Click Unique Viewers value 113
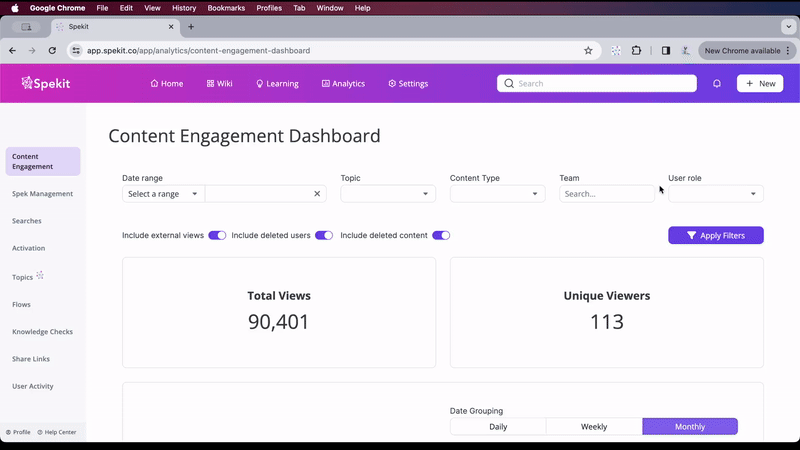 point(607,322)
